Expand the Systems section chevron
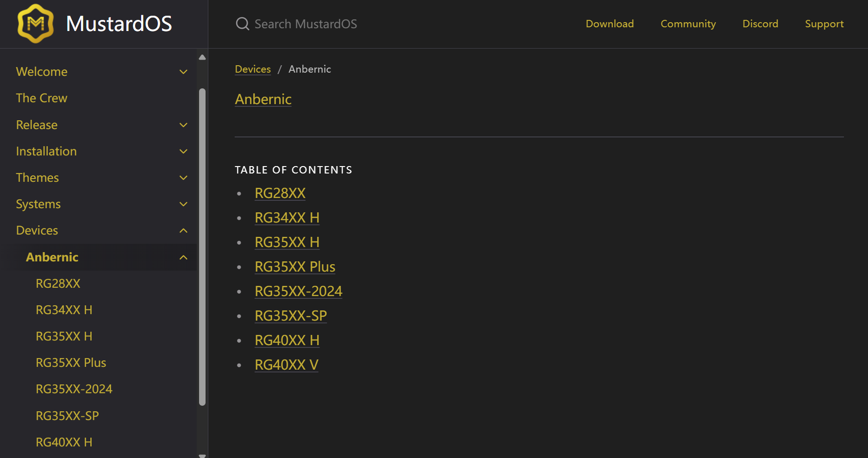Image resolution: width=868 pixels, height=458 pixels. pyautogui.click(x=183, y=204)
